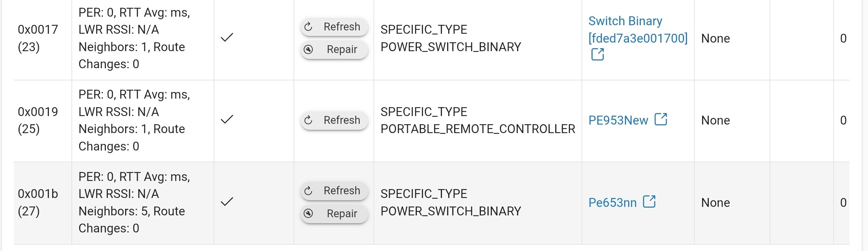Click Refresh for node 0x001b
This screenshot has width=868, height=251.
click(x=334, y=191)
